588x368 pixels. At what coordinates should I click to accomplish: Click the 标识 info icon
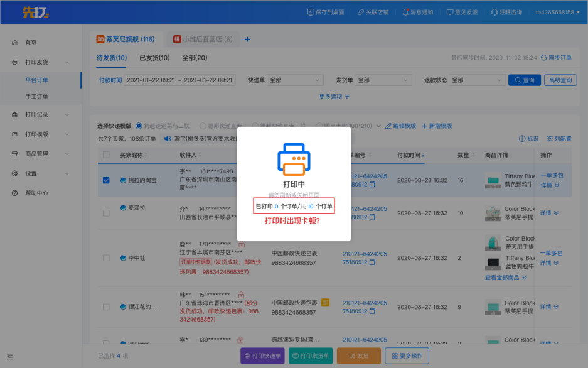click(522, 139)
